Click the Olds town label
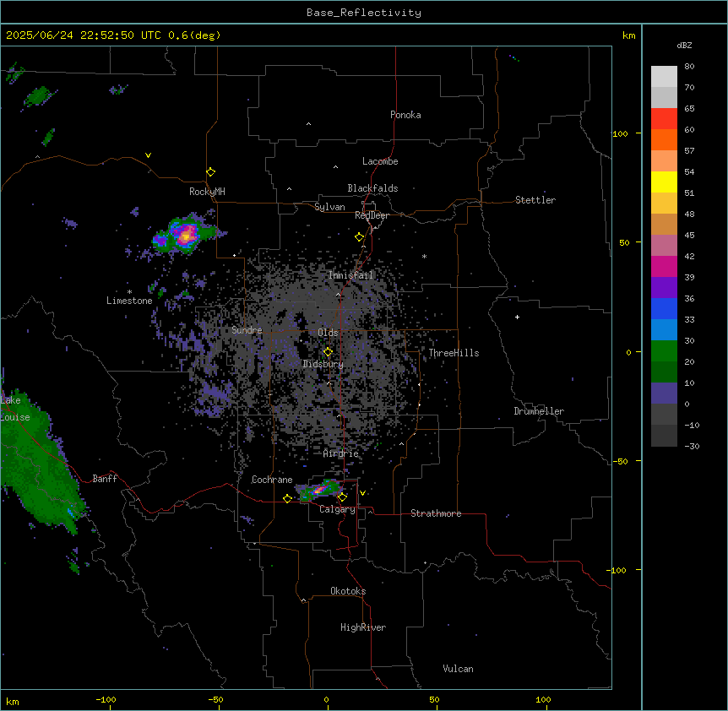Screen dimensions: 728x711 (328, 333)
